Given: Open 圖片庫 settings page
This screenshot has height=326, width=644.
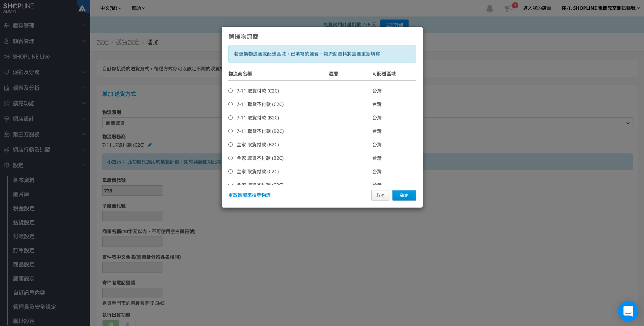Looking at the screenshot, I should (x=21, y=194).
